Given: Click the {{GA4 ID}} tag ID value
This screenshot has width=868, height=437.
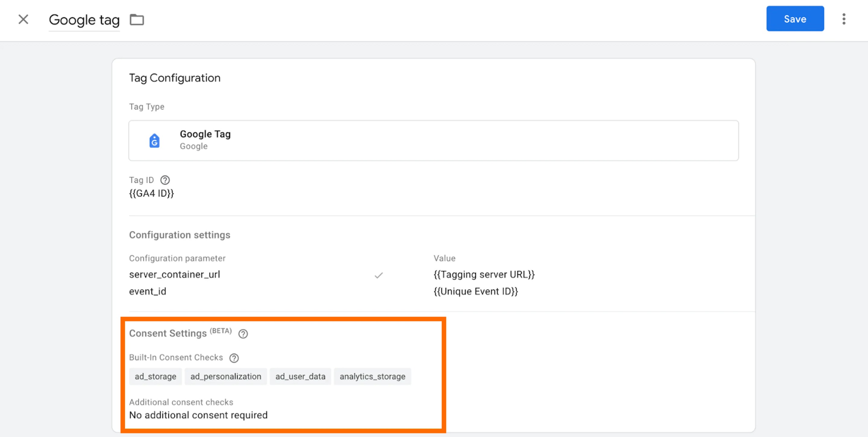Looking at the screenshot, I should click(x=151, y=193).
